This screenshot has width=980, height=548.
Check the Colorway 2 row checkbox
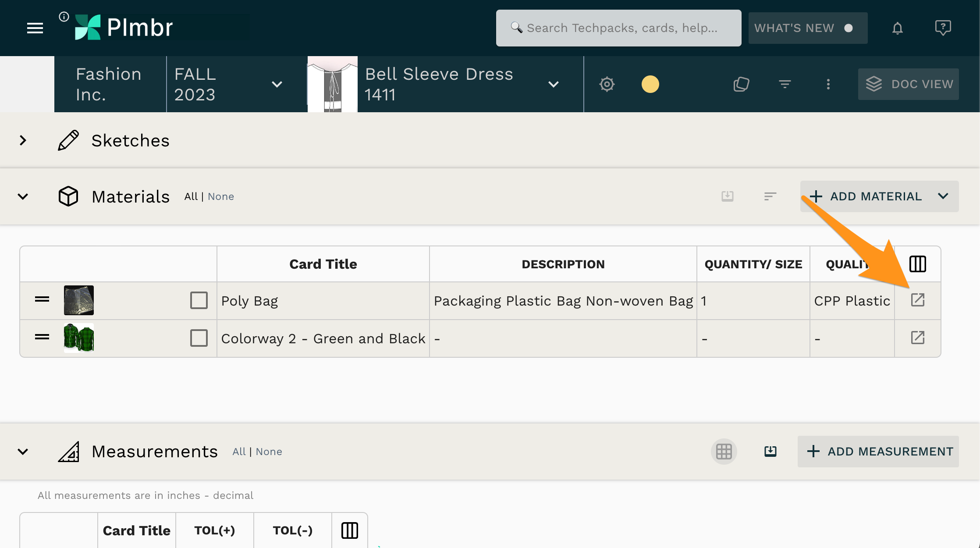[x=199, y=338]
